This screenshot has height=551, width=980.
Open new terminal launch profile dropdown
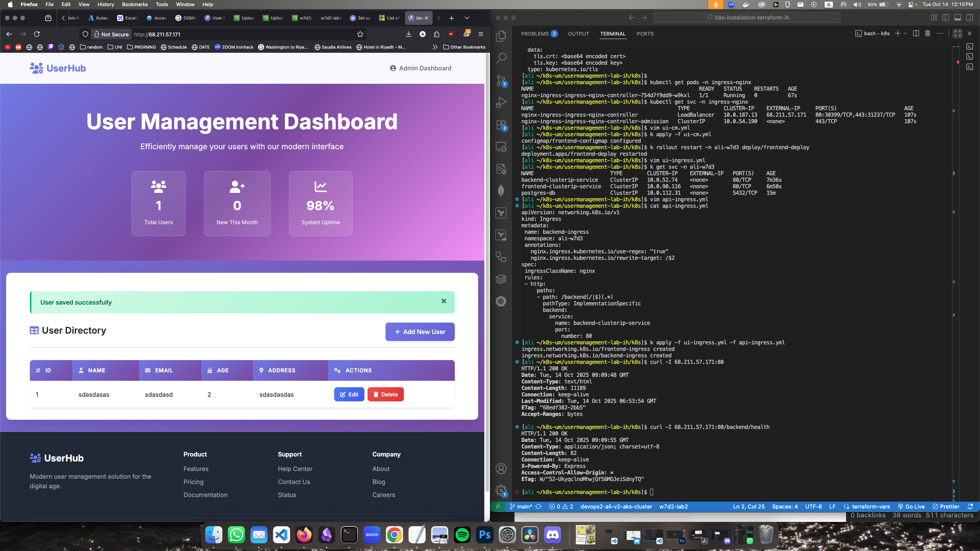click(905, 34)
